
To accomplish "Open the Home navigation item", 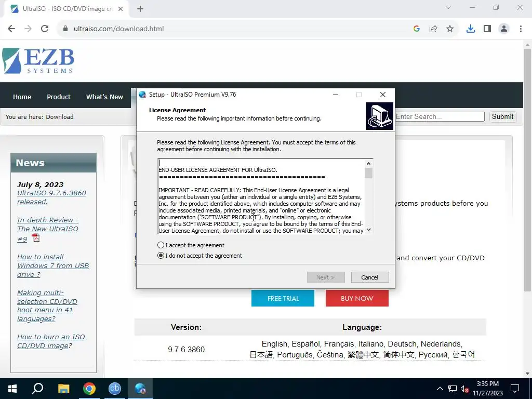I will point(22,97).
